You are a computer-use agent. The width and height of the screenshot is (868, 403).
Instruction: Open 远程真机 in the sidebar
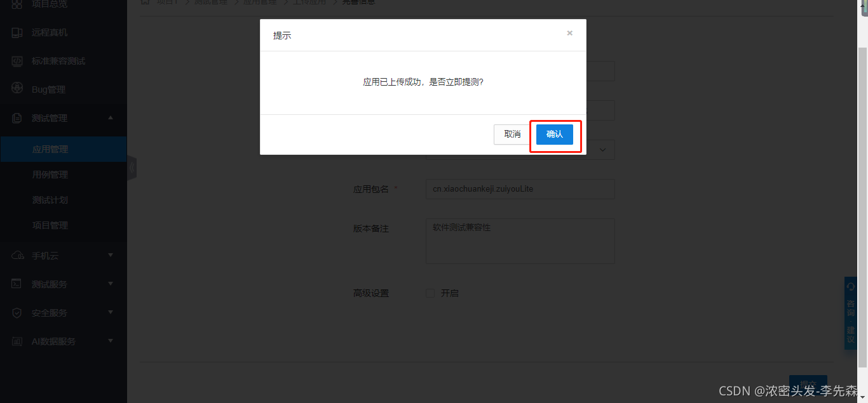coord(50,32)
